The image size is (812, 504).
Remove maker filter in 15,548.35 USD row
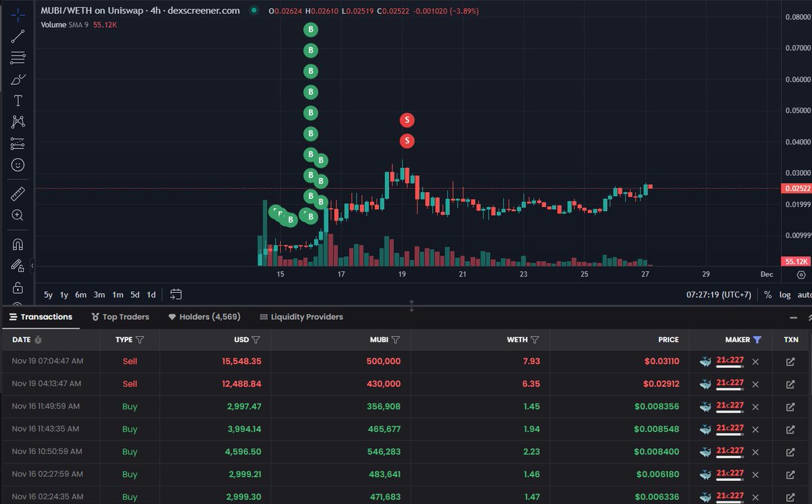755,362
